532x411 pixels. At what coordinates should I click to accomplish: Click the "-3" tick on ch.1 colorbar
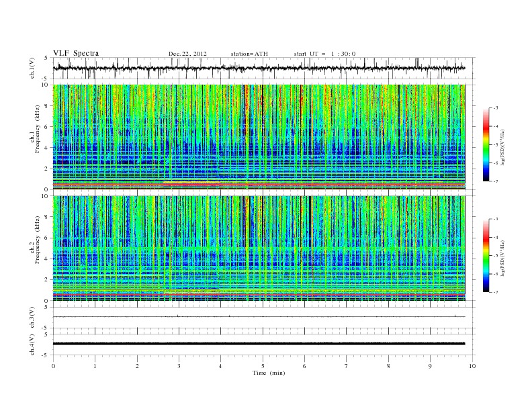pos(496,108)
